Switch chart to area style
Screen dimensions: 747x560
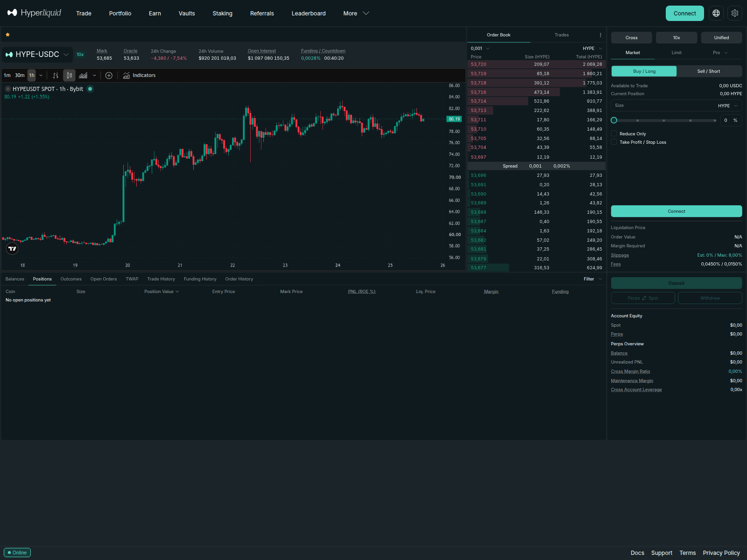tap(83, 75)
